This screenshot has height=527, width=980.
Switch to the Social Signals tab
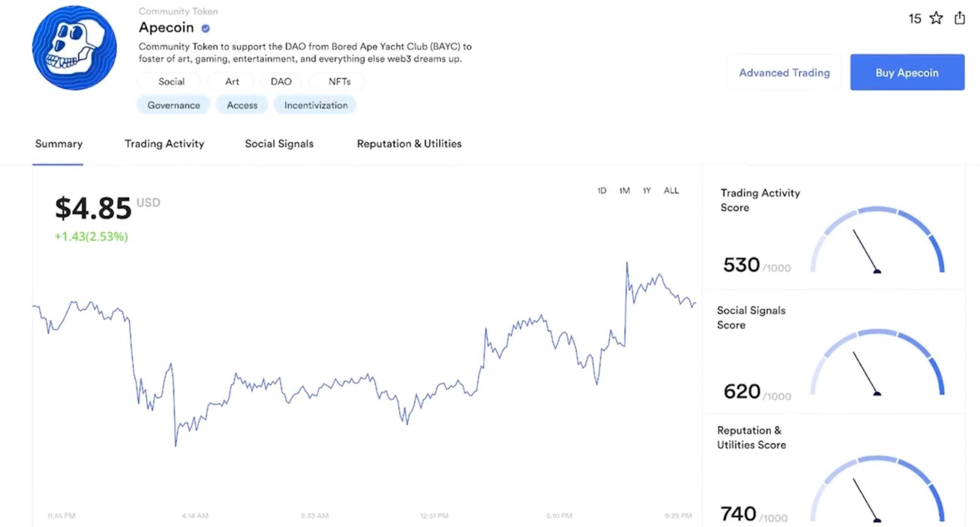(279, 143)
